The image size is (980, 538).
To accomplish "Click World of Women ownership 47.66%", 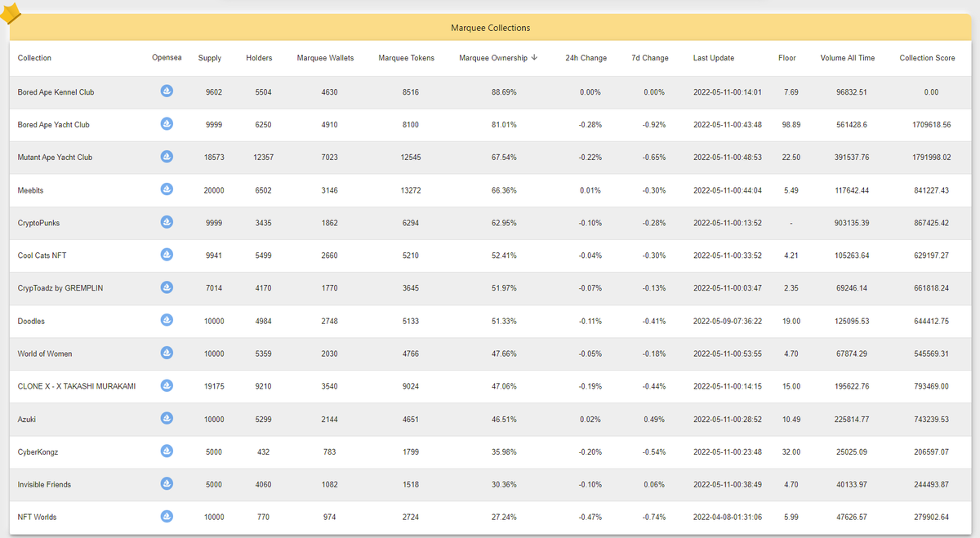I will 504,353.
